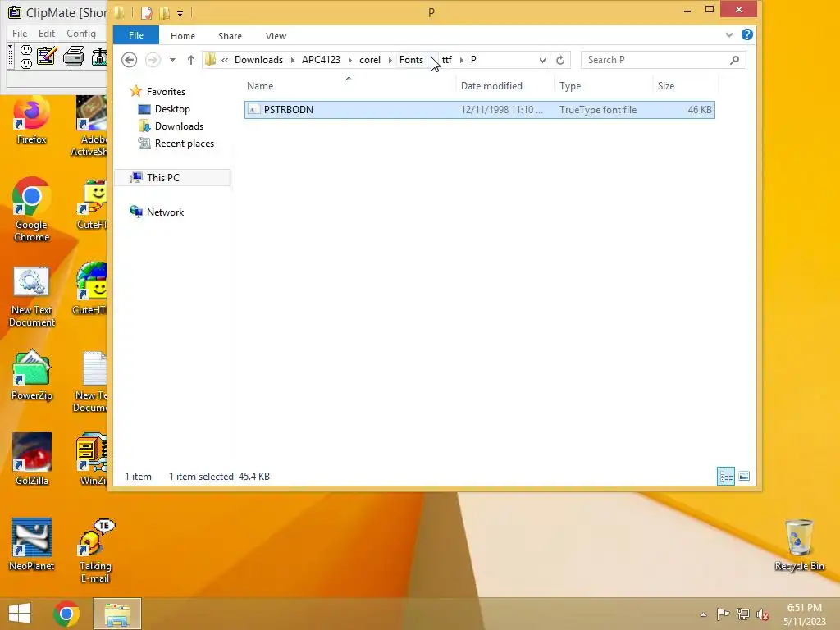Expand the arrow after ttf breadcrumb
The image size is (840, 630).
[x=461, y=60]
